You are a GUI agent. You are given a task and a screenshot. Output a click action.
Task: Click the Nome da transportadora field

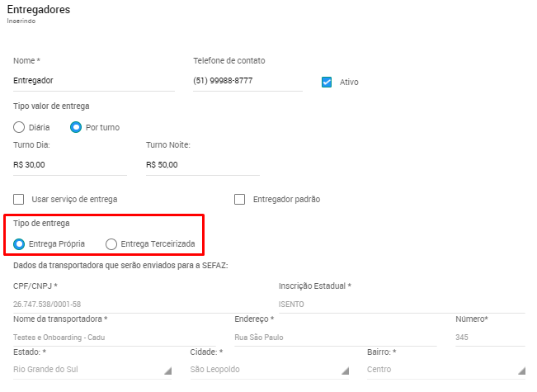point(115,337)
